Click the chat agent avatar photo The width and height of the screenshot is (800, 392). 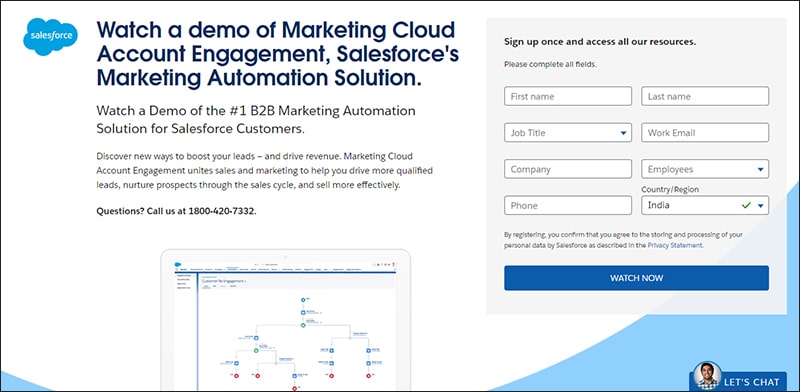click(x=707, y=376)
